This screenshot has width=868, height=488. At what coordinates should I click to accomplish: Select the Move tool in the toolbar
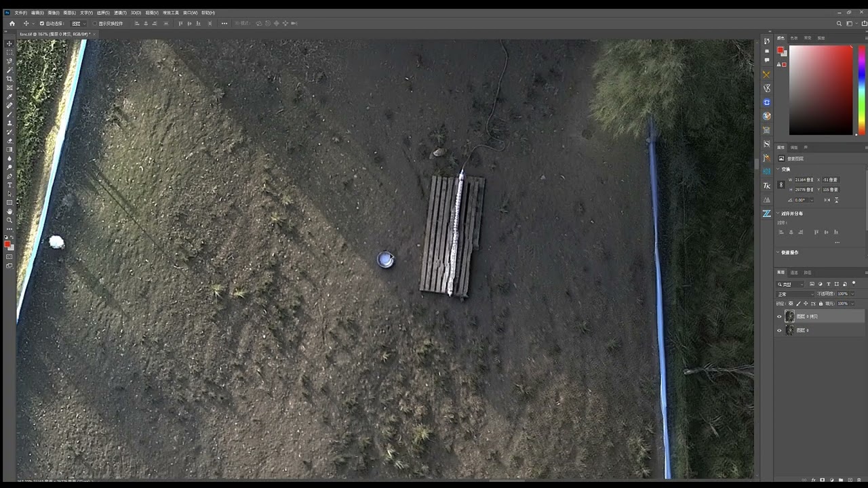(x=9, y=43)
